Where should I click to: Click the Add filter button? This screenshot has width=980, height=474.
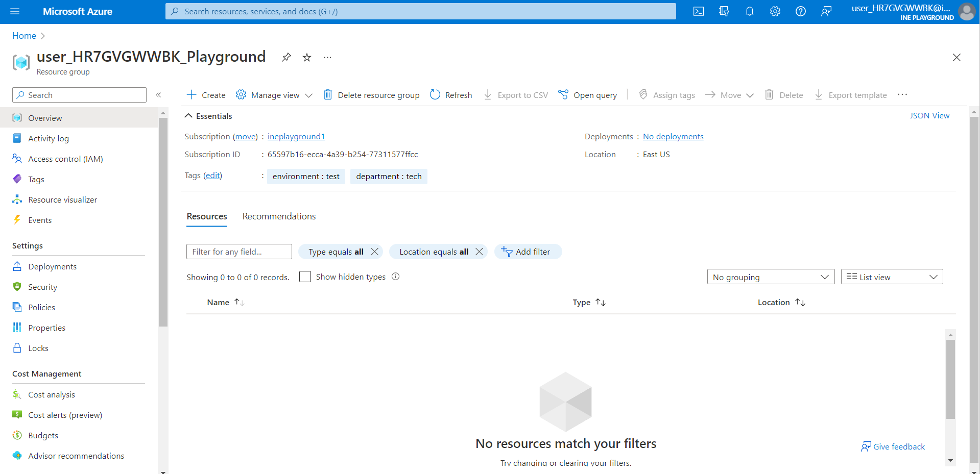click(x=528, y=252)
